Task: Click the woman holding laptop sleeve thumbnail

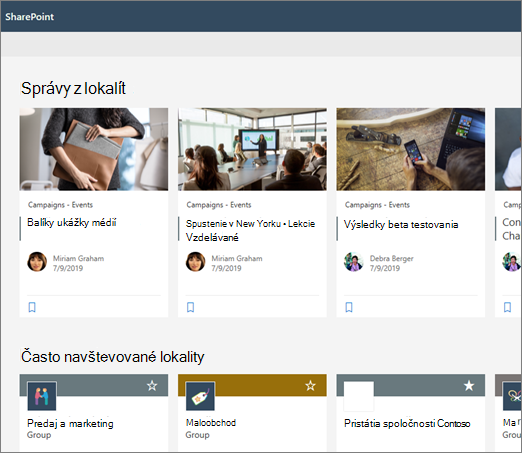Action: pos(94,149)
